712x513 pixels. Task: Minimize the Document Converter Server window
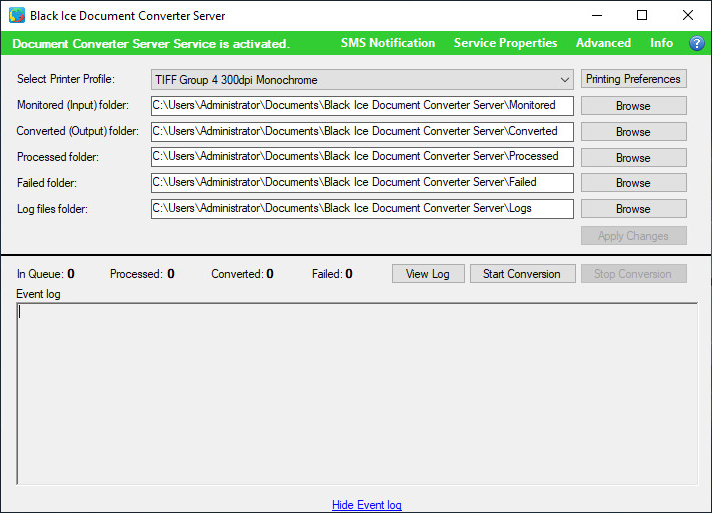click(597, 15)
